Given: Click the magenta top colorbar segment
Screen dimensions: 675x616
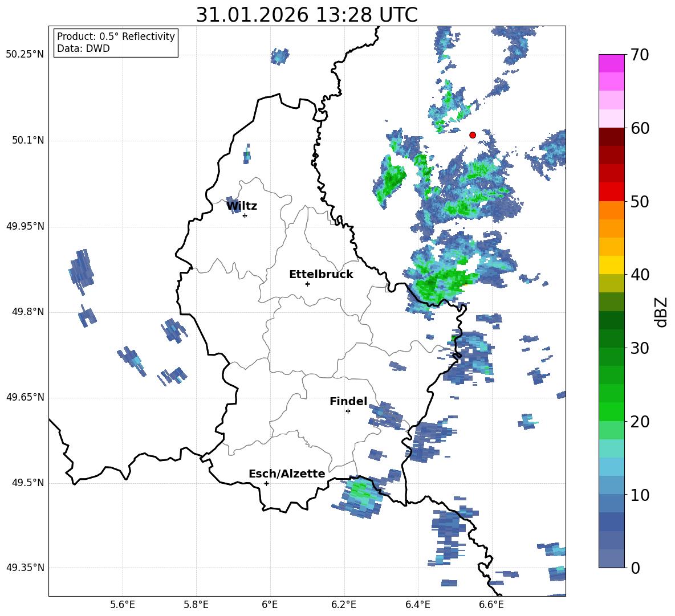Looking at the screenshot, I should pyautogui.click(x=611, y=64).
